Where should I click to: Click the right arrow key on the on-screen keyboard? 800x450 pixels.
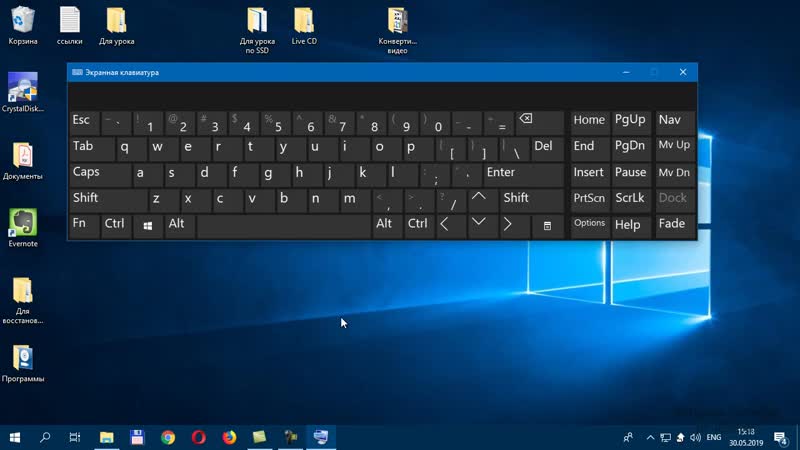(514, 226)
